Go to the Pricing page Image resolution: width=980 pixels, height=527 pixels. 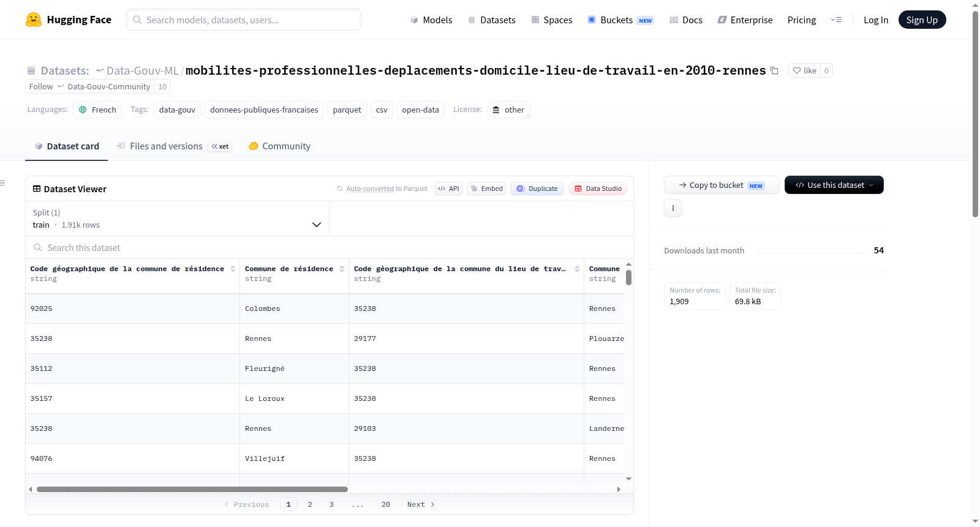pyautogui.click(x=802, y=20)
